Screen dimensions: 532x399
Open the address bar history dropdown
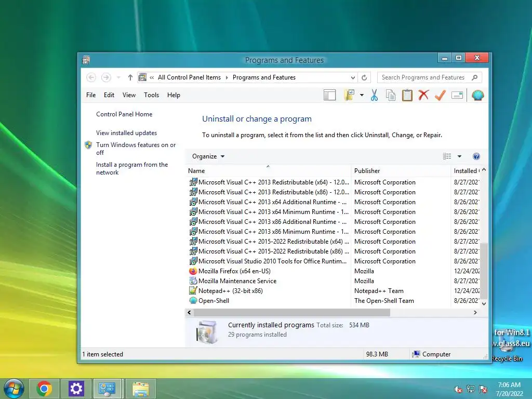point(353,77)
